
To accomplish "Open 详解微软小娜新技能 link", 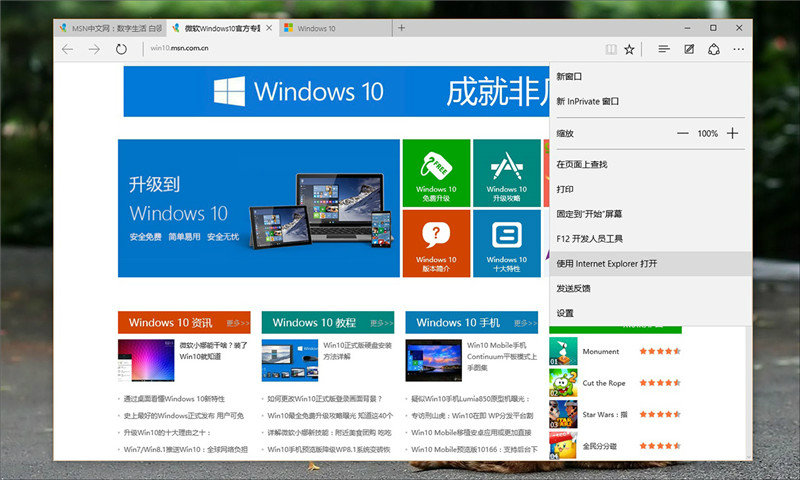I will point(330,433).
